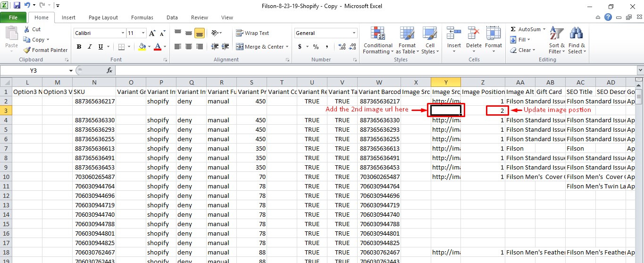Apply cell Borders icon
Image resolution: width=644 pixels, height=263 pixels.
point(122,47)
